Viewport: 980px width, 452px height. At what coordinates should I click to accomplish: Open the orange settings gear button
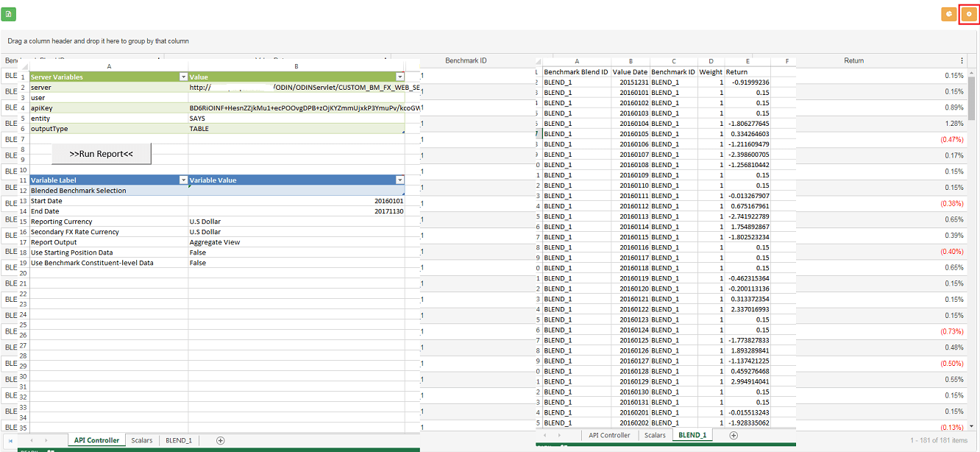pyautogui.click(x=969, y=14)
